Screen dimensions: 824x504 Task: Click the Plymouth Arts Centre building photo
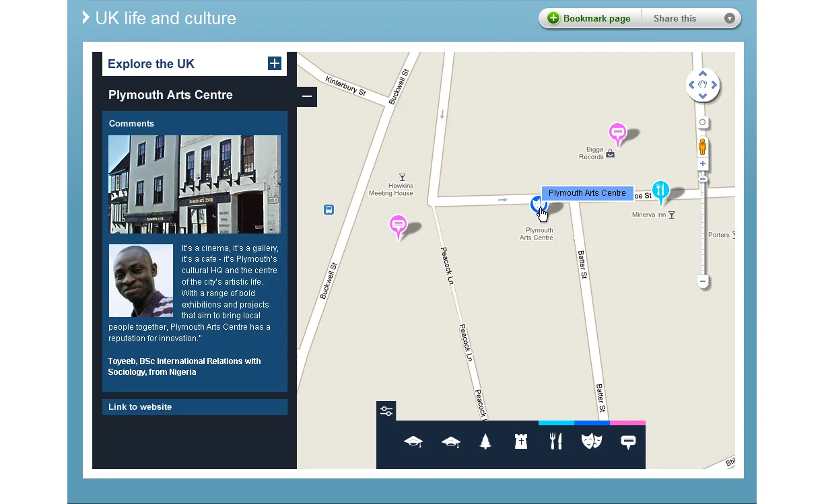pyautogui.click(x=195, y=184)
